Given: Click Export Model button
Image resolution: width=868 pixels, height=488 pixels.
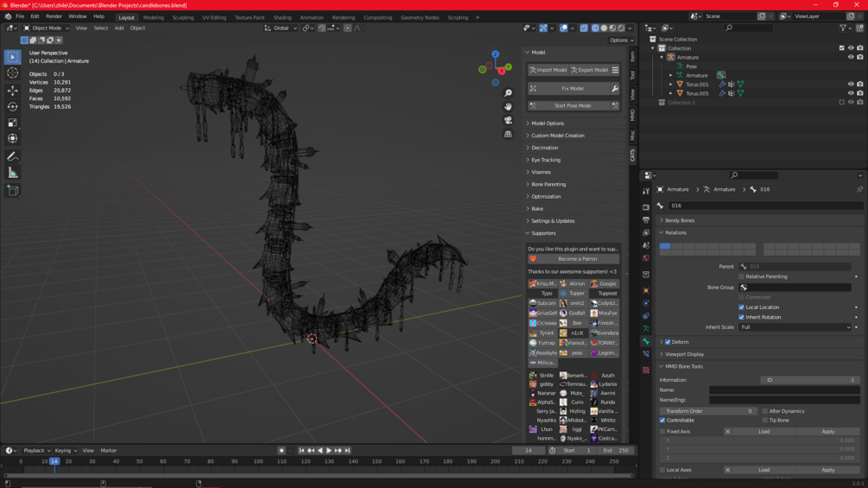Looking at the screenshot, I should [x=590, y=70].
